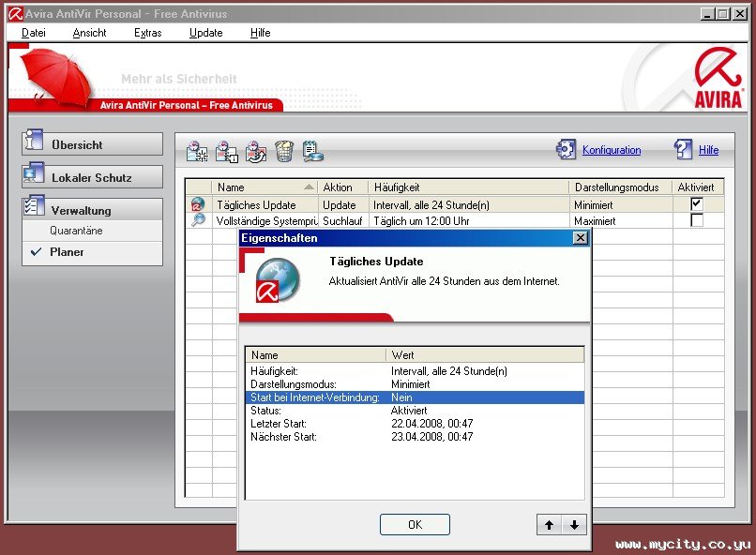The height and width of the screenshot is (555, 756).
Task: Close the Eigenschaften dialog with X
Action: click(x=581, y=237)
